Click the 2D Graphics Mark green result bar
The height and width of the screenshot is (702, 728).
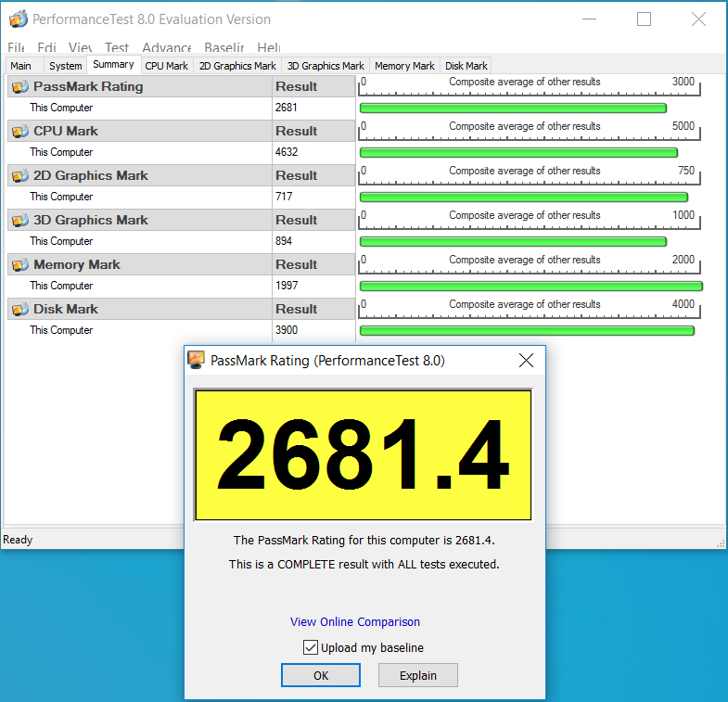pyautogui.click(x=524, y=198)
